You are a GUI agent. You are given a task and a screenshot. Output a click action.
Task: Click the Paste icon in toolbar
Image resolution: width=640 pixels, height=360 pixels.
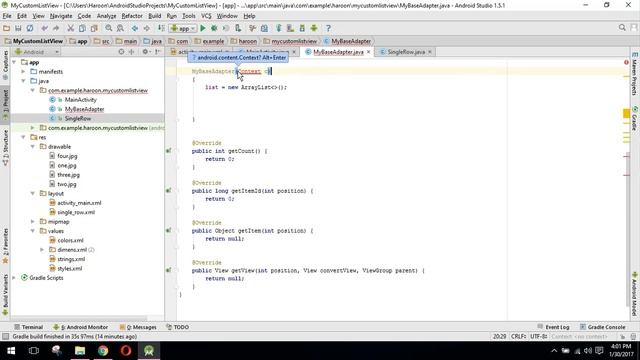94,28
